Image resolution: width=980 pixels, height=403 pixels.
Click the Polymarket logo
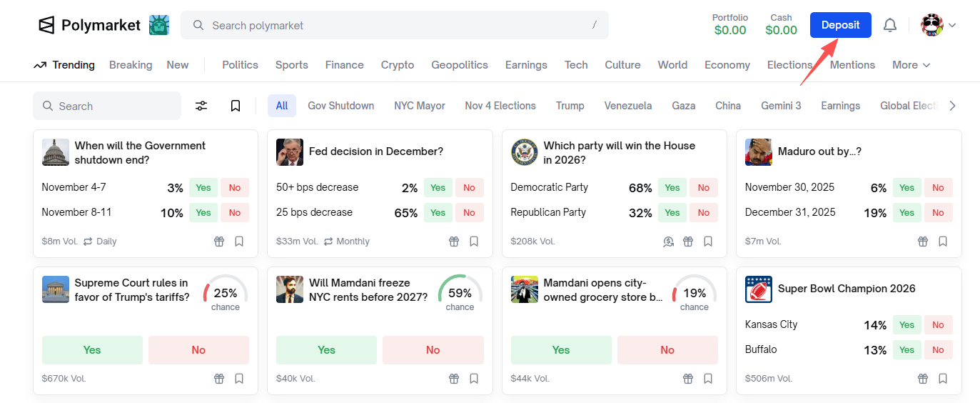point(90,25)
